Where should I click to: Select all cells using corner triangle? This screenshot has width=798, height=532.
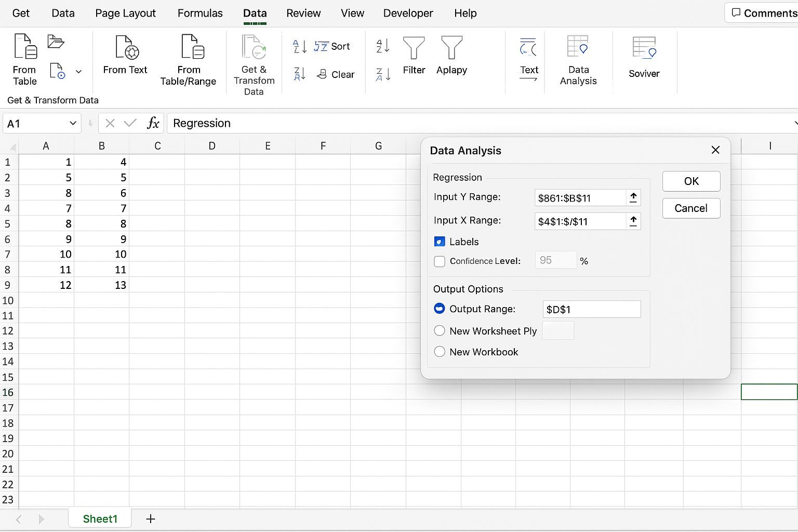click(x=12, y=148)
